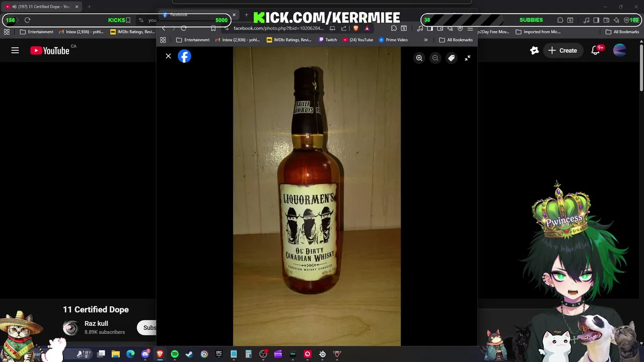Open All Bookmarks folder in Facebook window
The image size is (644, 362).
pyautogui.click(x=456, y=40)
